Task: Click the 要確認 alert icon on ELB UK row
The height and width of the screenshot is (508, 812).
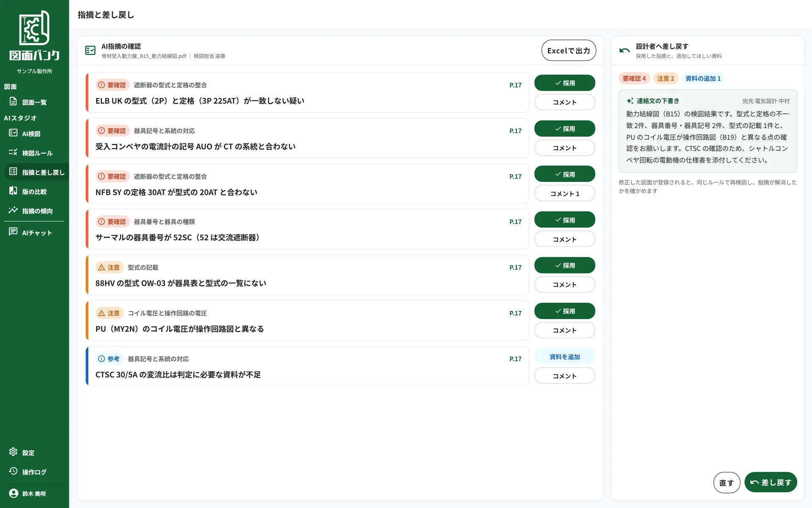Action: (101, 85)
